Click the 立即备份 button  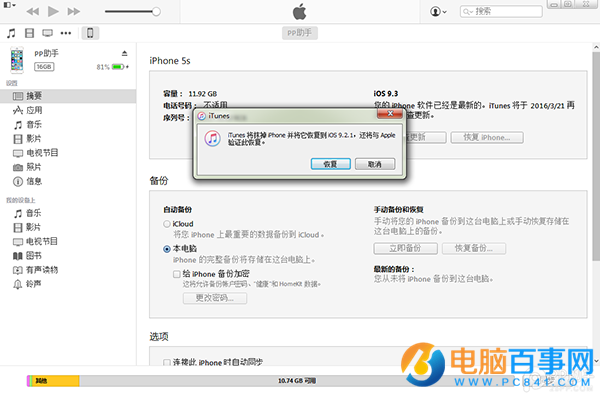405,248
